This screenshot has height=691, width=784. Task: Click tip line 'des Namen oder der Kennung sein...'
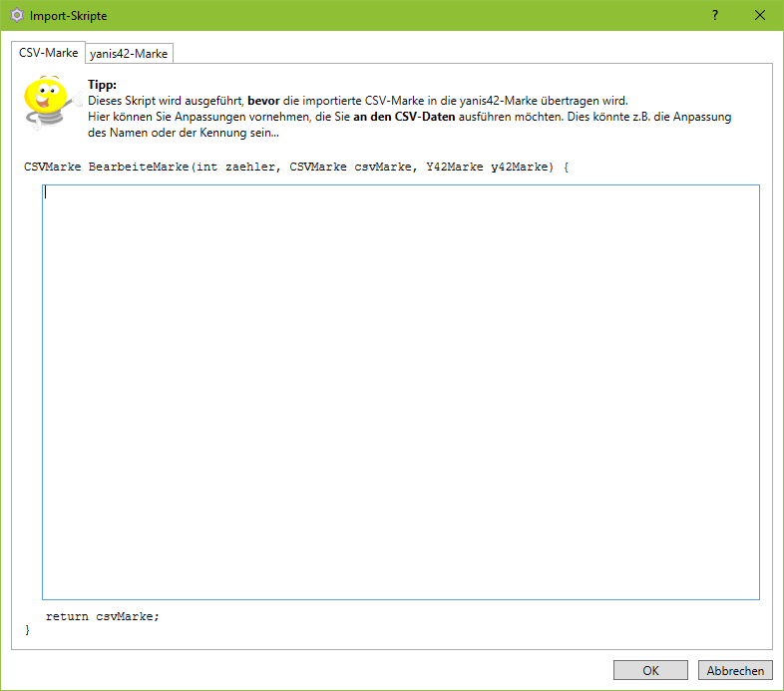(x=184, y=133)
